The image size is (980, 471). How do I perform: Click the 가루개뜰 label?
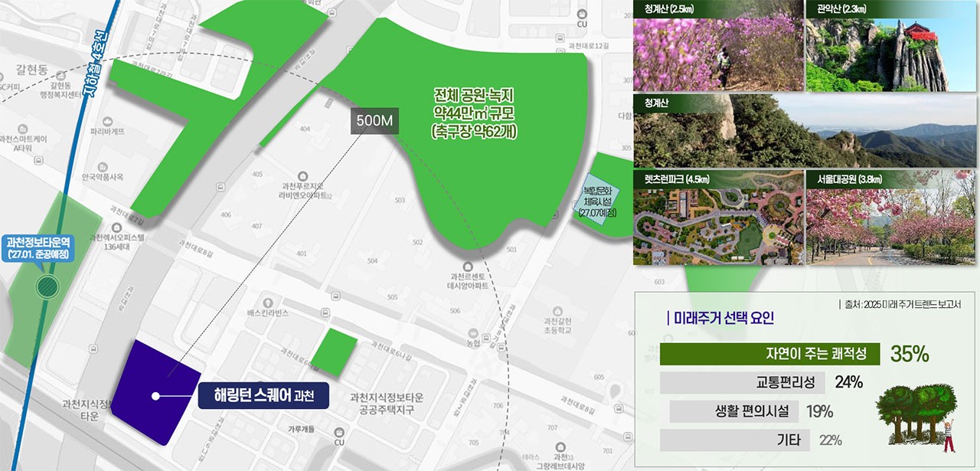pyautogui.click(x=302, y=429)
